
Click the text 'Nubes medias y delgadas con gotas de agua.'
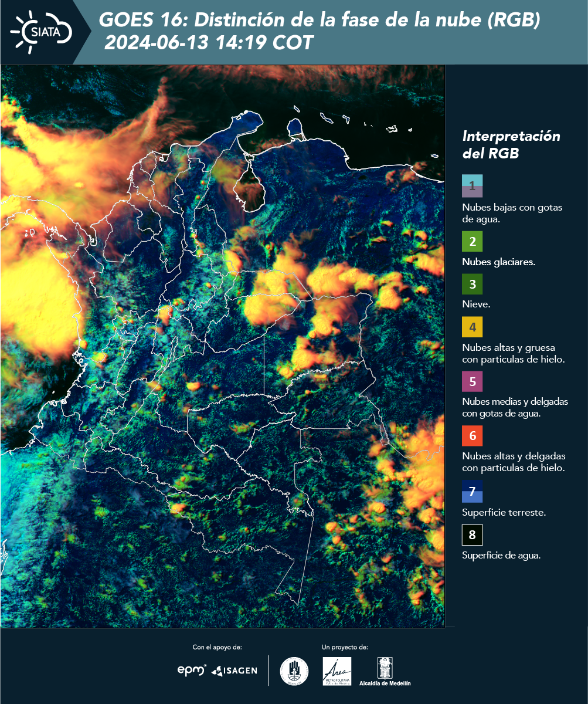coord(515,408)
